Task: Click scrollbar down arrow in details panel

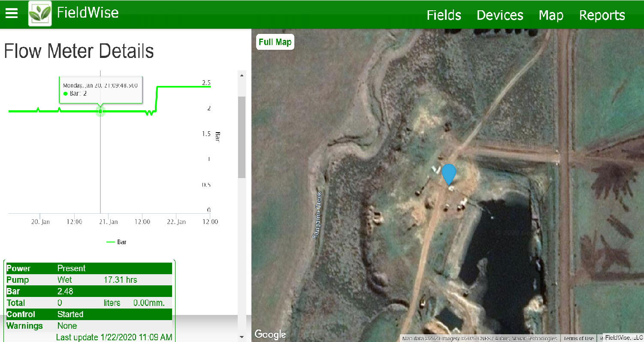Action: 242,337
